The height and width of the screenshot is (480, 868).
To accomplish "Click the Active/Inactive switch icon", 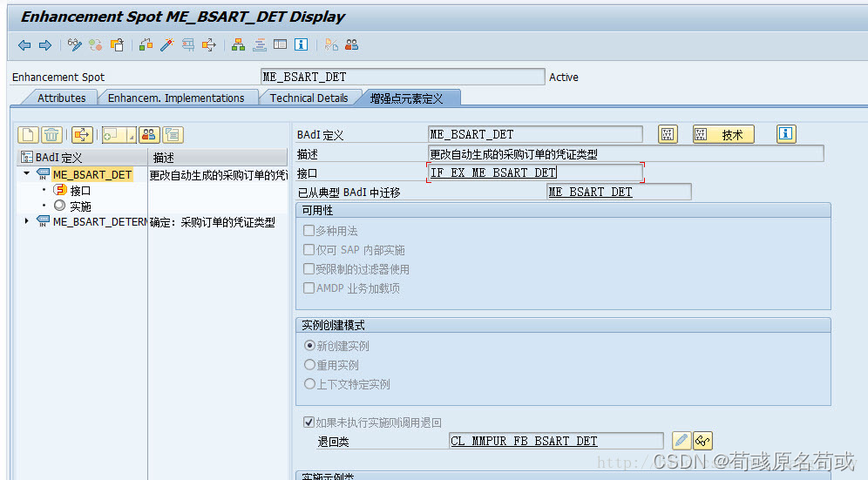I will (95, 44).
